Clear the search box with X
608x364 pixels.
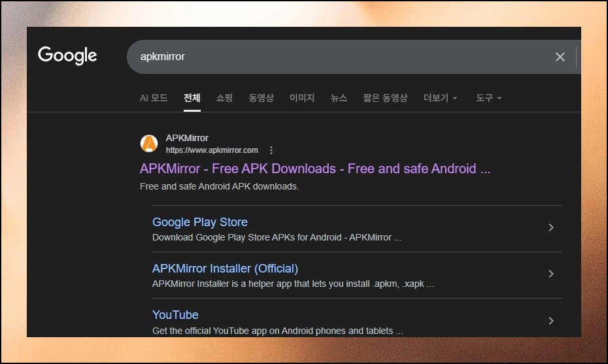coord(560,57)
